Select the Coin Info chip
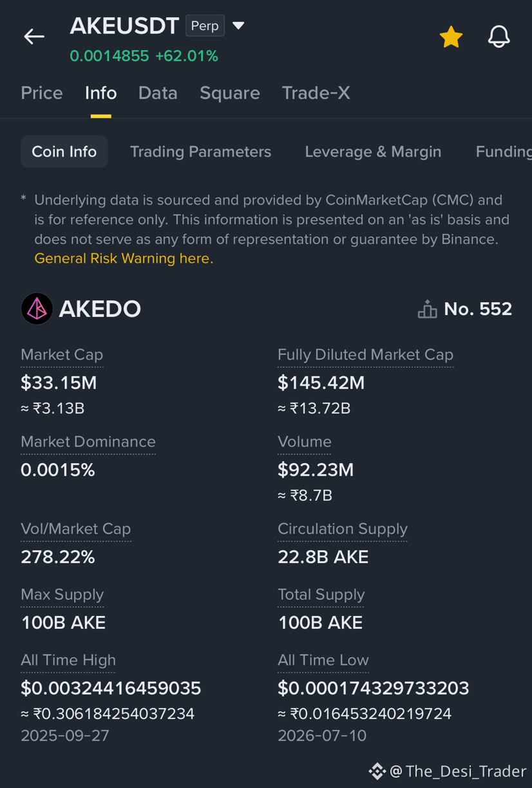The height and width of the screenshot is (788, 532). [64, 151]
